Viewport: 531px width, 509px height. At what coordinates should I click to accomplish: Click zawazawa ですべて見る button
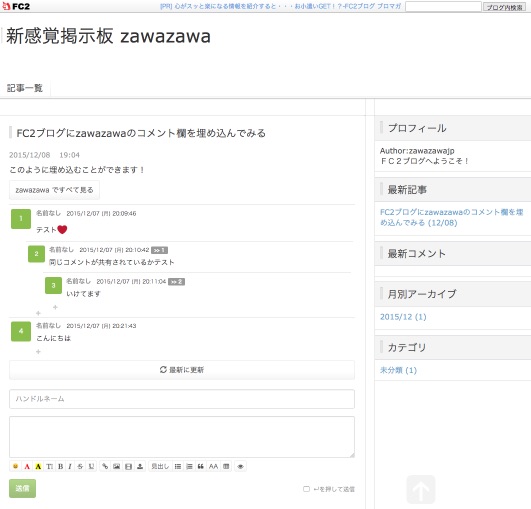(55, 190)
